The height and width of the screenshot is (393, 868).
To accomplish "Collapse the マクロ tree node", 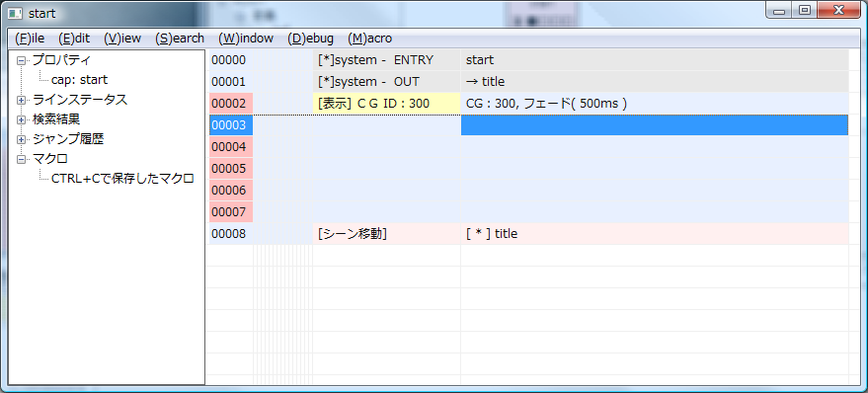I will (x=21, y=159).
